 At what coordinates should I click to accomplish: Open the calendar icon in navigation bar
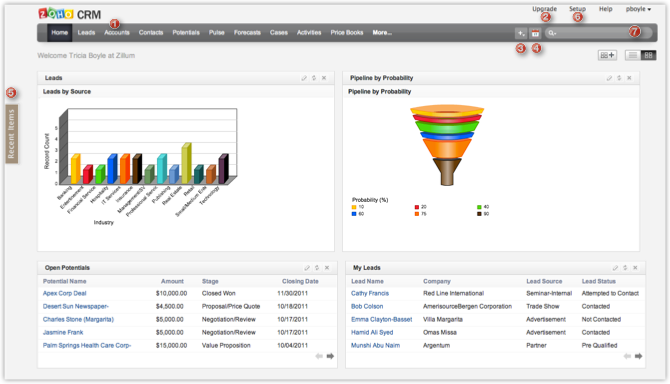tap(535, 33)
